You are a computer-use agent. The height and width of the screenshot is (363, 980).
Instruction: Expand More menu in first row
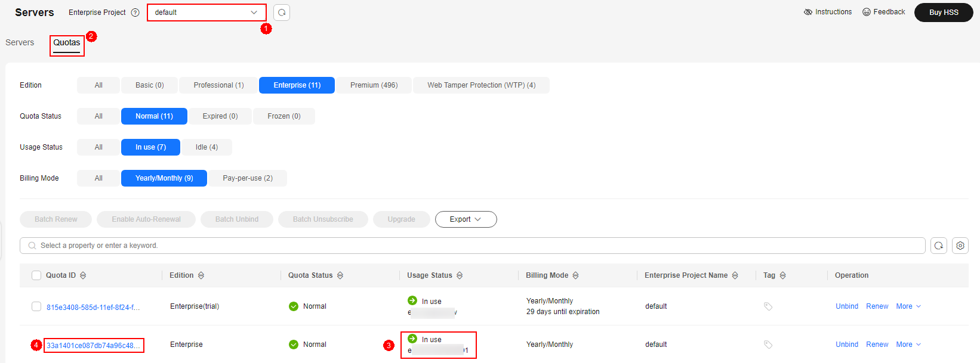pos(908,306)
